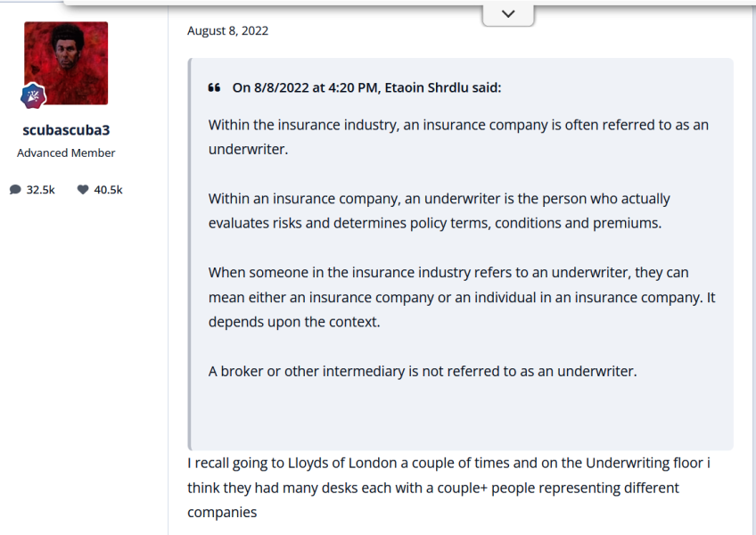Click the rank badge on the avatar
756x535 pixels.
point(33,95)
